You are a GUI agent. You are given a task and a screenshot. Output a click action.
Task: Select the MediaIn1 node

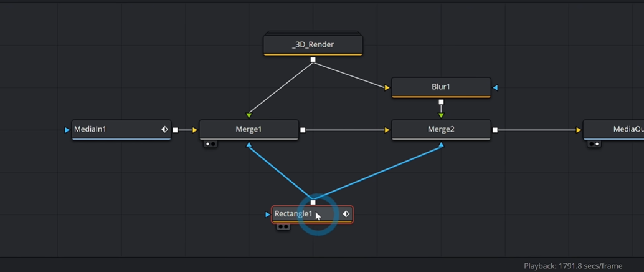pos(121,130)
